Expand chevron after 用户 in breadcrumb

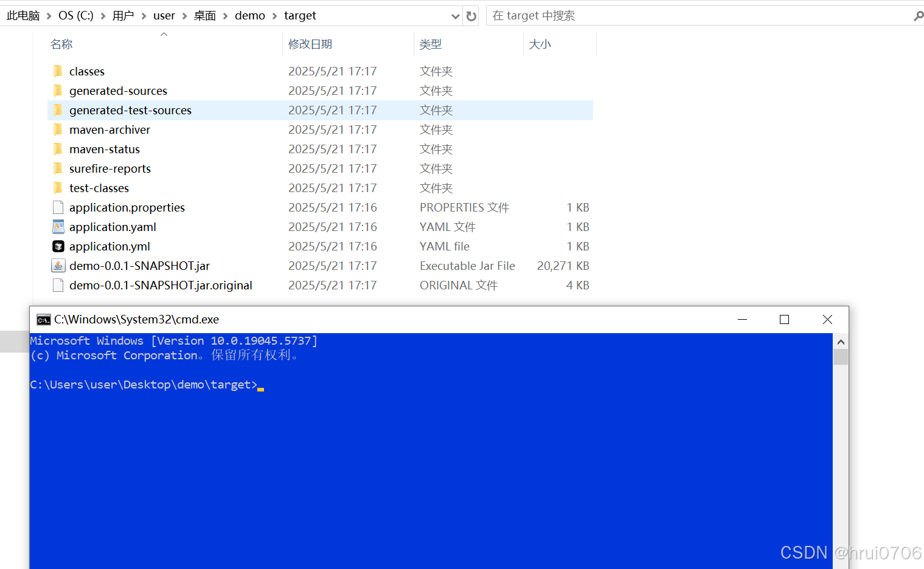144,16
